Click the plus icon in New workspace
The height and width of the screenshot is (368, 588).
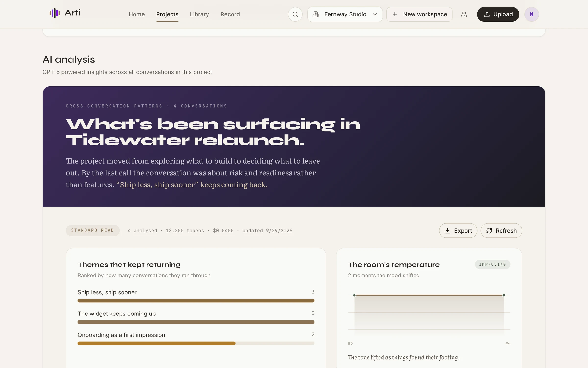(x=395, y=14)
